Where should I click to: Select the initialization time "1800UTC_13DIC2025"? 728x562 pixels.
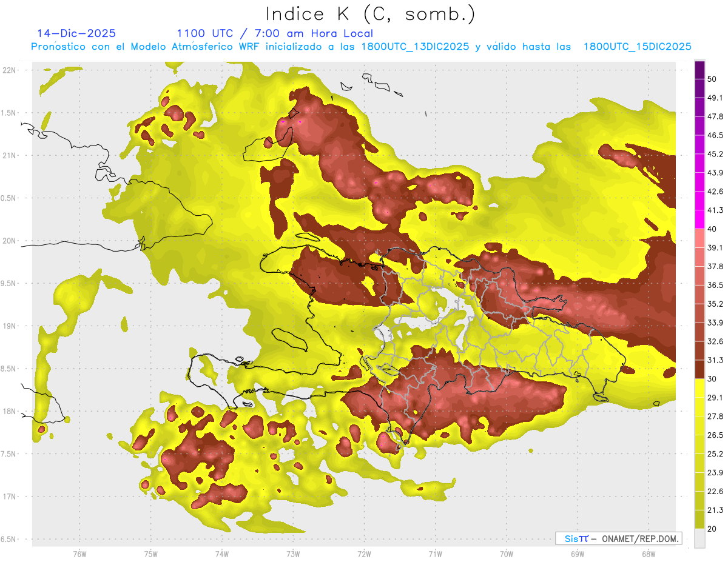pyautogui.click(x=415, y=47)
